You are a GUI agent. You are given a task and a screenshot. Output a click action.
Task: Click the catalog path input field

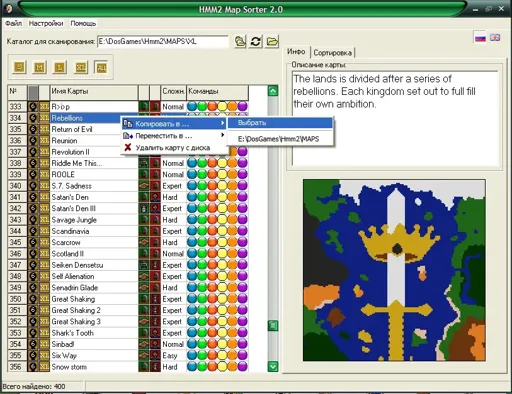[163, 42]
